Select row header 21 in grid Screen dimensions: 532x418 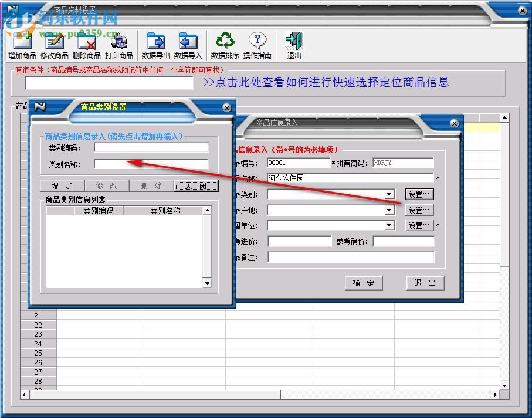tap(38, 315)
